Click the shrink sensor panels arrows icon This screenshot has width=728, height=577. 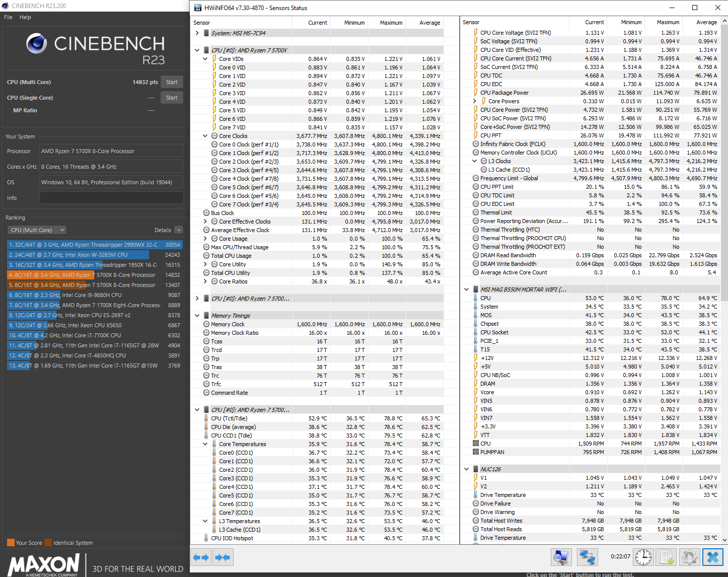pyautogui.click(x=222, y=557)
